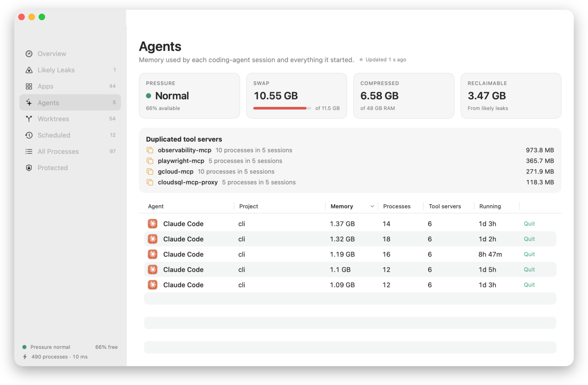This screenshot has height=385, width=588.
Task: Quit the Claude Code session running 1d 5h
Action: 529,269
